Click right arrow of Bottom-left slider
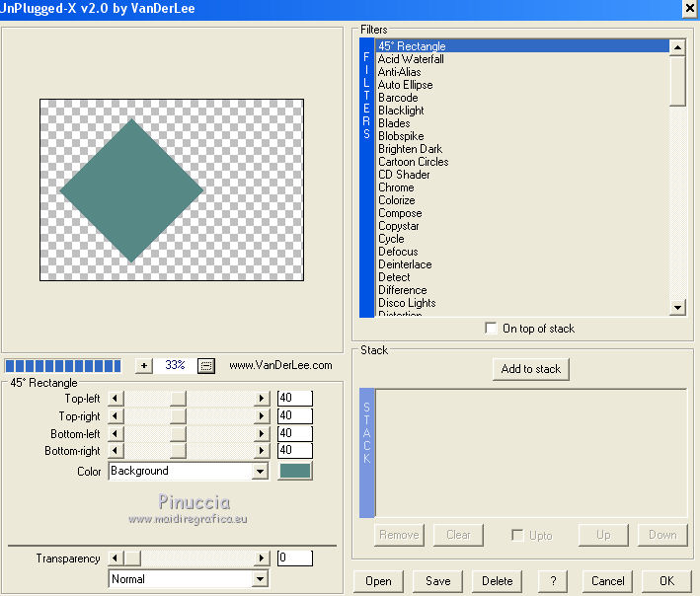This screenshot has height=596, width=700. (x=262, y=433)
